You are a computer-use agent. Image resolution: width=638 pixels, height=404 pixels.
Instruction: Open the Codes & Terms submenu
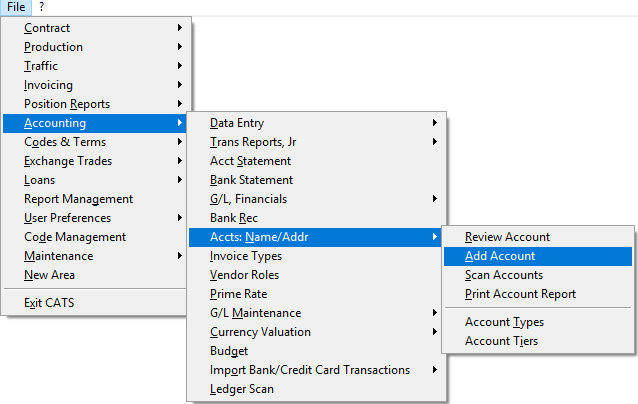95,142
